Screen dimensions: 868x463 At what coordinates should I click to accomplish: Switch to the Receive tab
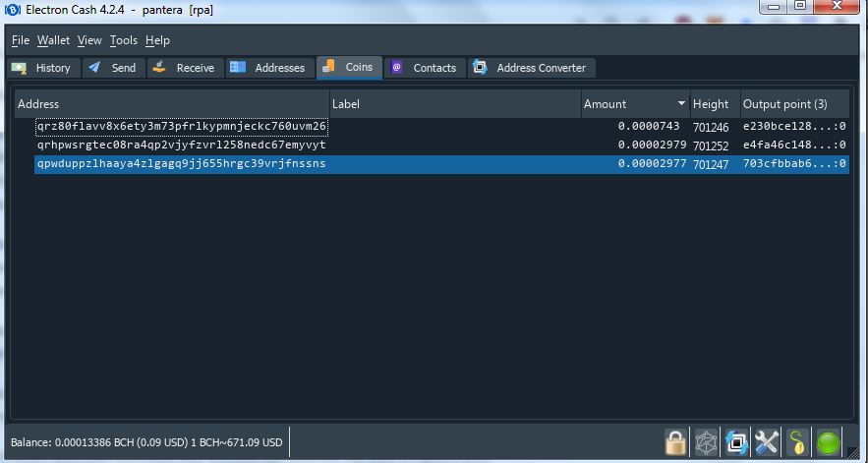(186, 68)
